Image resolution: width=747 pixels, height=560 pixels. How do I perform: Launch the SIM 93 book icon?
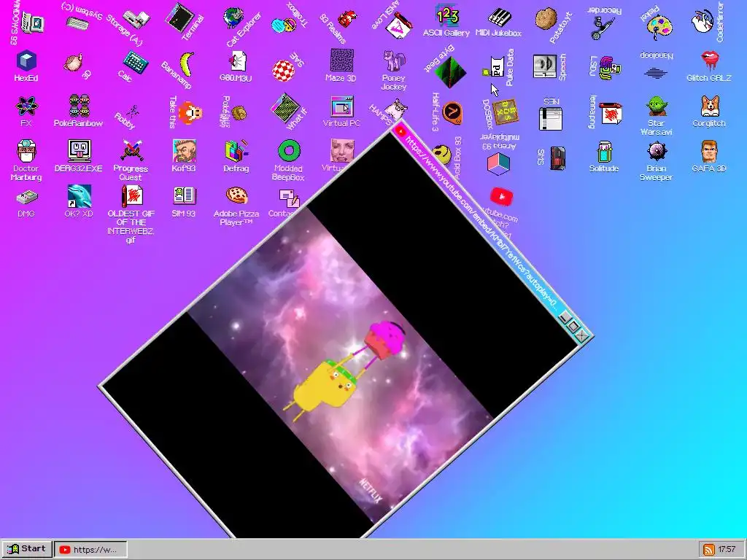pyautogui.click(x=184, y=196)
